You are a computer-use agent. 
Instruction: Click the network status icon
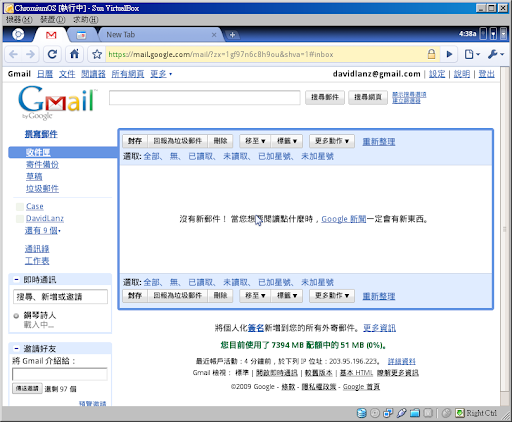[493, 34]
